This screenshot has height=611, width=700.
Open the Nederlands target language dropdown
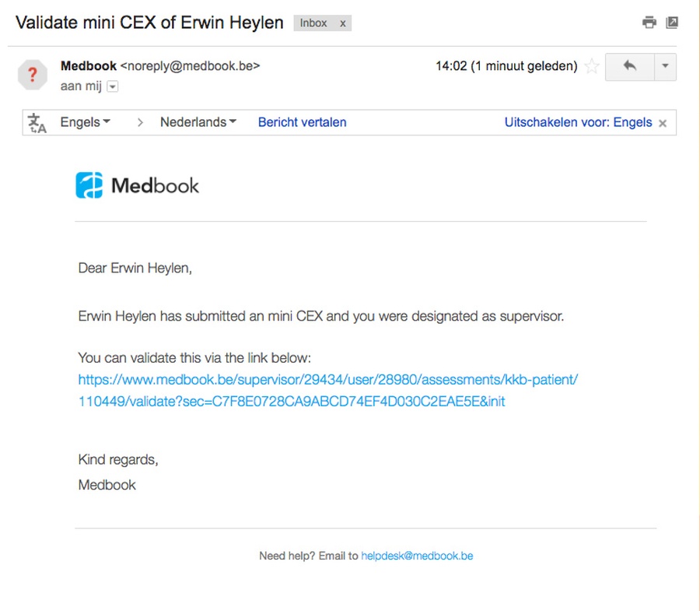(x=198, y=122)
